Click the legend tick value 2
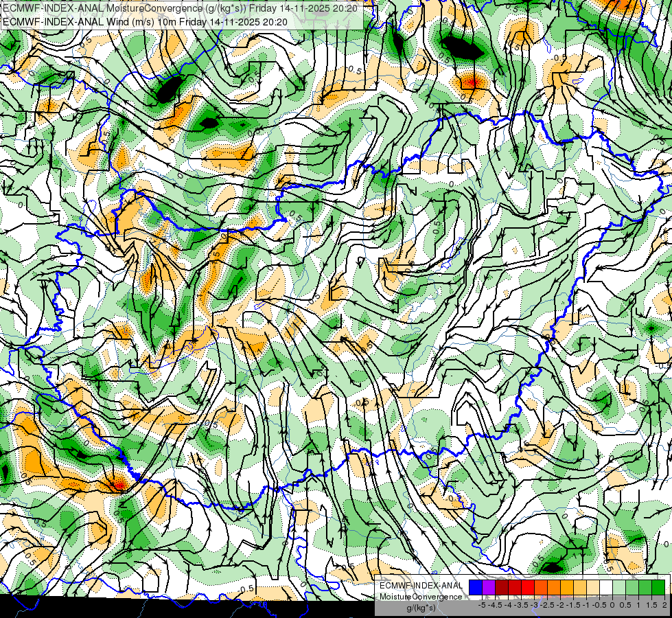 pos(664,605)
